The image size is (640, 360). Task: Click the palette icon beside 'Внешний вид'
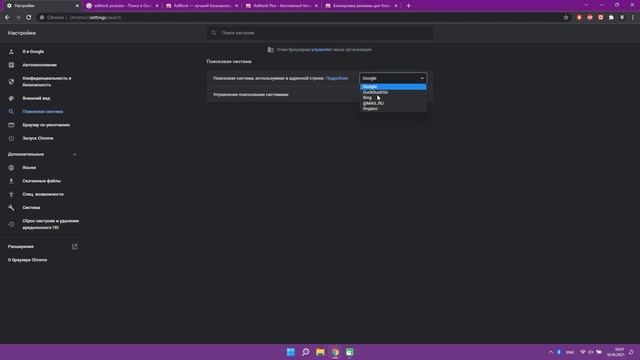(x=11, y=98)
